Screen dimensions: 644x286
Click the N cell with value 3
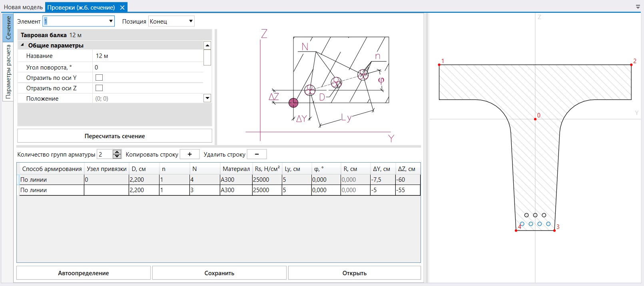(205, 190)
